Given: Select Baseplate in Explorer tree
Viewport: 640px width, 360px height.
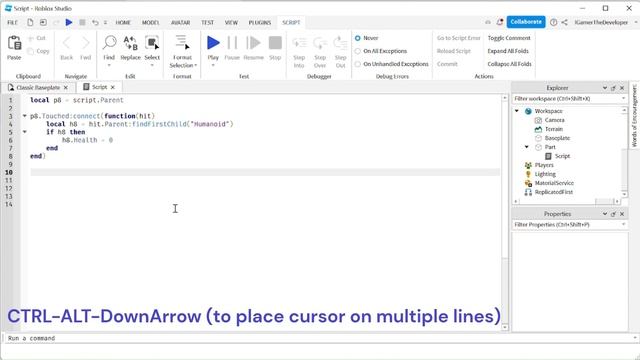Looking at the screenshot, I should coord(557,138).
